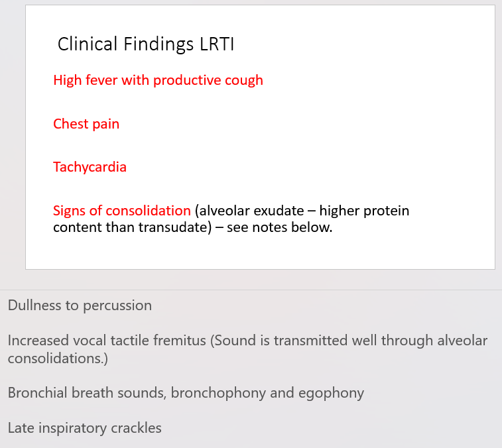Click 'content than transudate' text on slide
Viewport: 502px width, 448px height.
133,227
